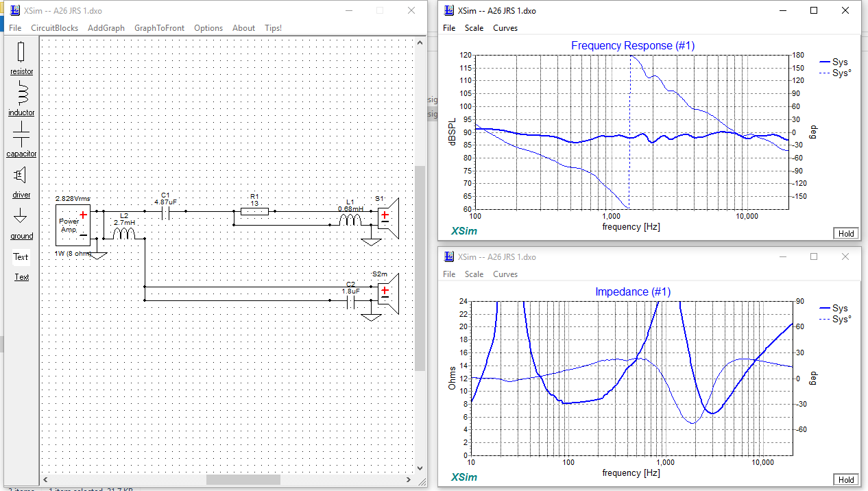868x491 pixels.
Task: Click the Power Amp block in the circuit
Action: point(73,225)
